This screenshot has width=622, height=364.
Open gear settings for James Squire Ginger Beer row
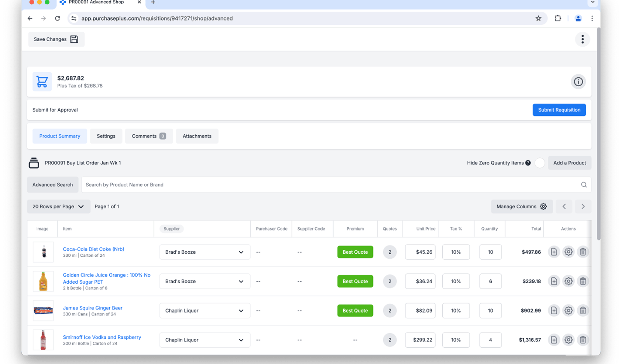(568, 310)
